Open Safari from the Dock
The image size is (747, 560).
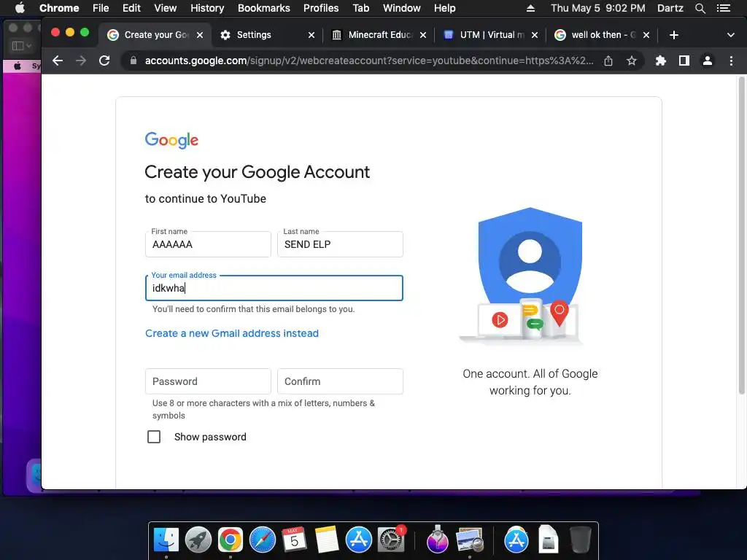(263, 540)
